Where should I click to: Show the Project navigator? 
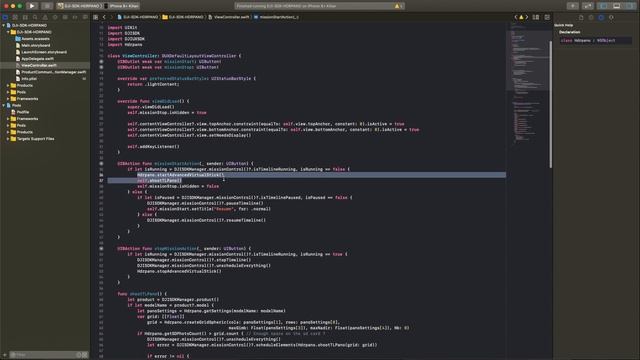coord(5,17)
